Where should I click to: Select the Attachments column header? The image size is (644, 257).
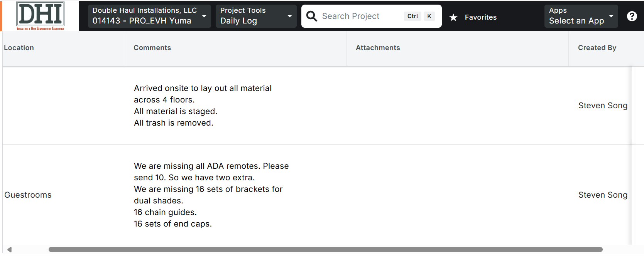(378, 48)
